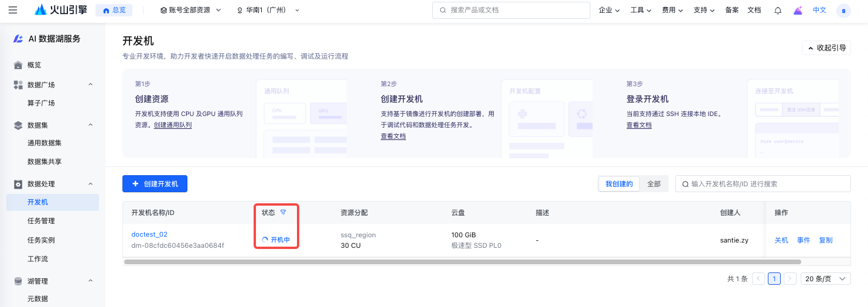Focus 输入开发机名称/ID search field
Image resolution: width=868 pixels, height=307 pixels.
tap(763, 184)
